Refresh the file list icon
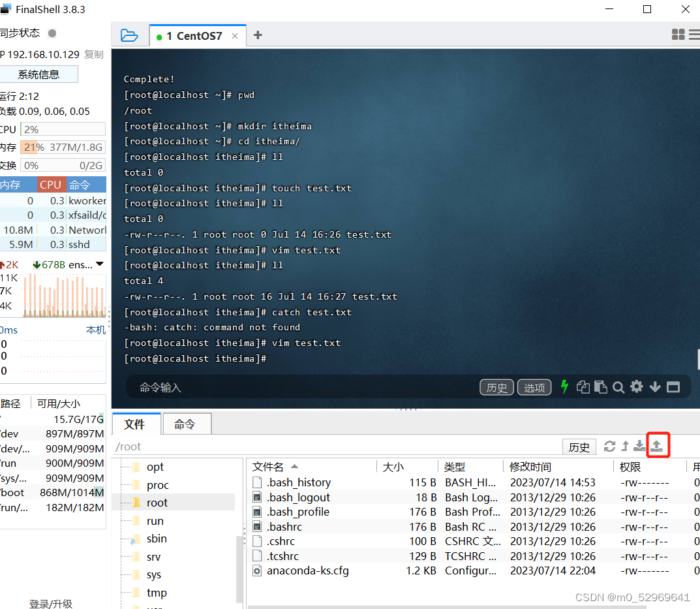The height and width of the screenshot is (609, 700). 609,446
